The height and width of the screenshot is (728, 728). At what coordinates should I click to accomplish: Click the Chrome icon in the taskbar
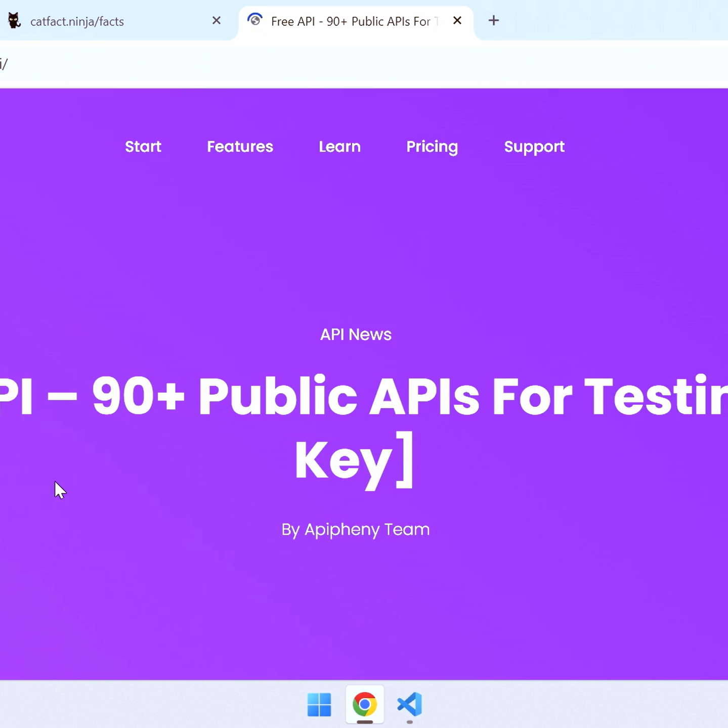365,704
